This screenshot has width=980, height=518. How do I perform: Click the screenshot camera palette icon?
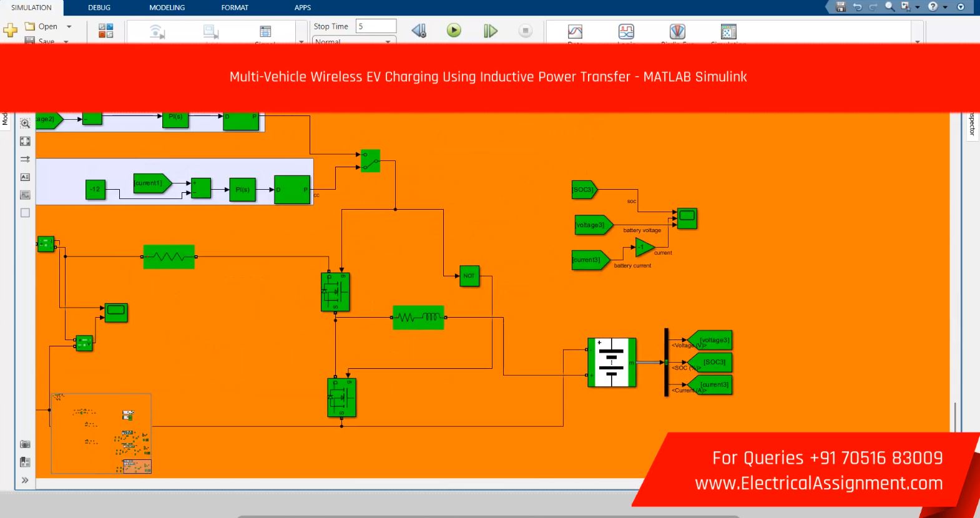click(x=25, y=444)
